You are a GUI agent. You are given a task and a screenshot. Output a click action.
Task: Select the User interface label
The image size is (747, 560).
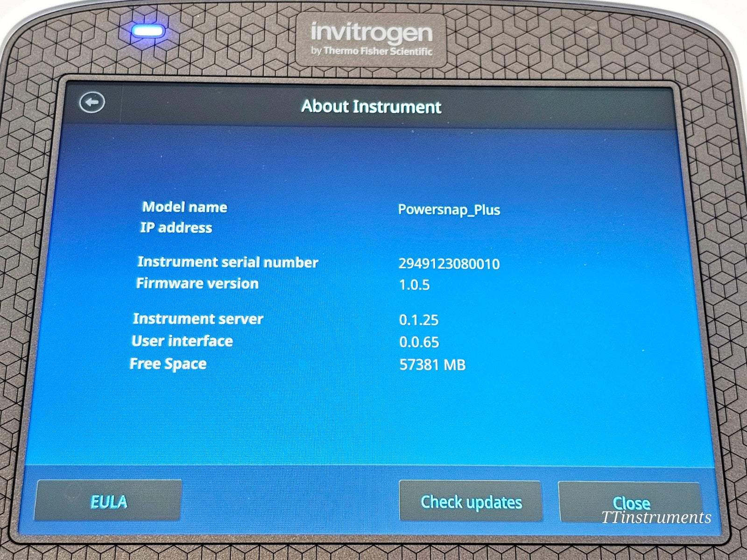[x=182, y=341]
